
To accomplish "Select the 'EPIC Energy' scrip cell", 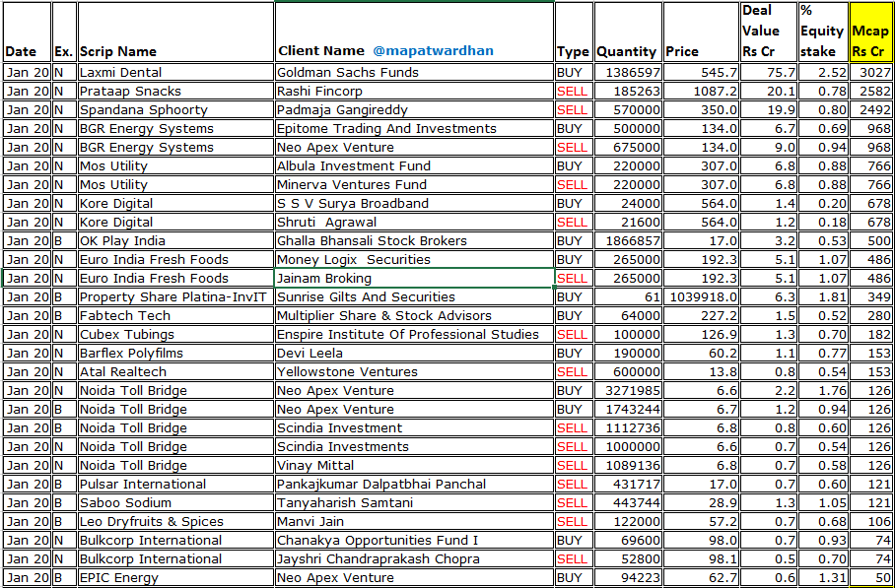I will click(175, 578).
